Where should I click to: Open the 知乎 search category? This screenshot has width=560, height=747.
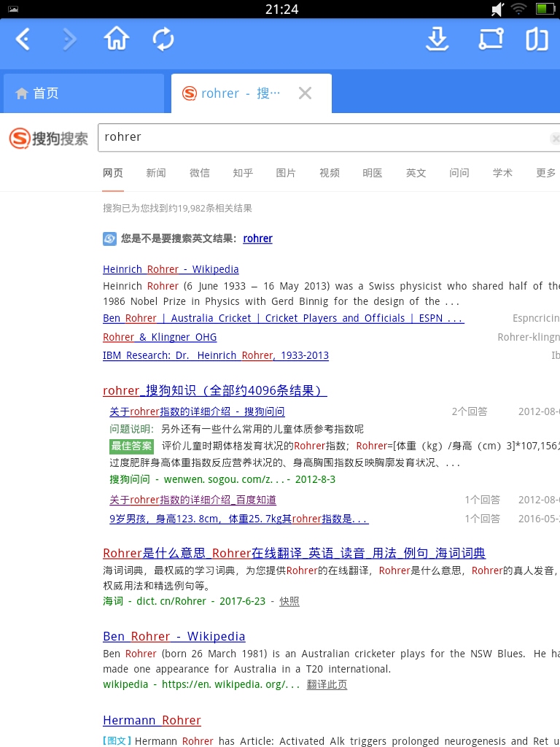coord(242,173)
